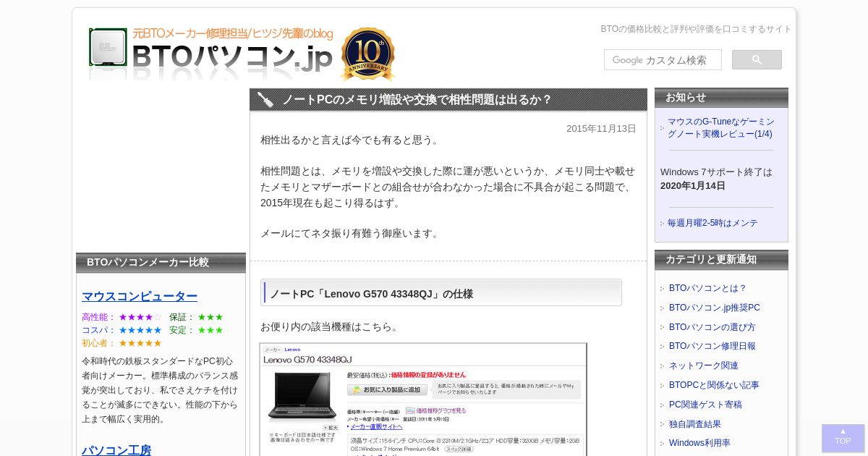The width and height of the screenshot is (868, 456).
Task: Click the 2015年11月13日 date text
Action: 601,129
